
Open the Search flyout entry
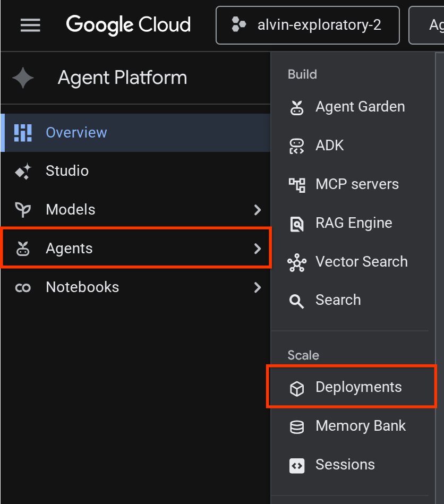click(x=353, y=300)
